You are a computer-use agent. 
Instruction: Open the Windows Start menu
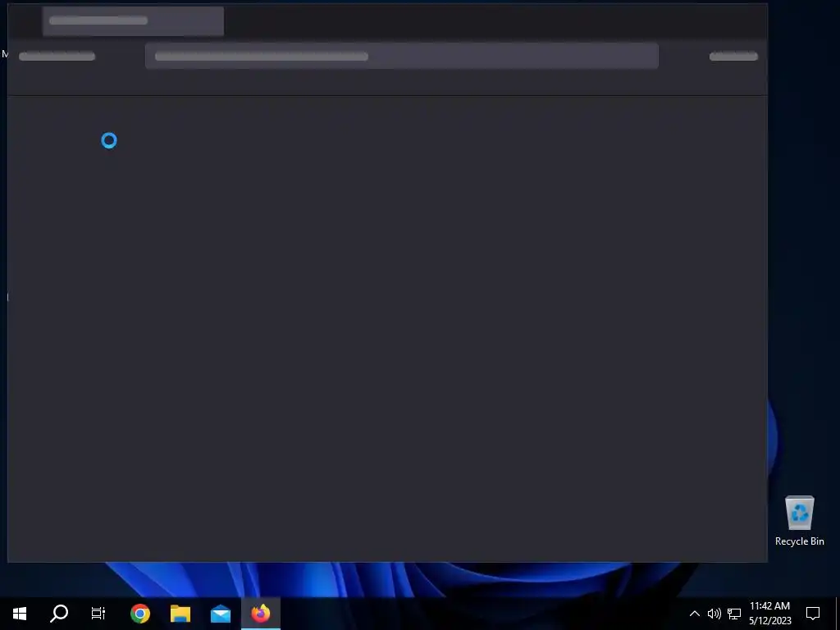(20, 614)
